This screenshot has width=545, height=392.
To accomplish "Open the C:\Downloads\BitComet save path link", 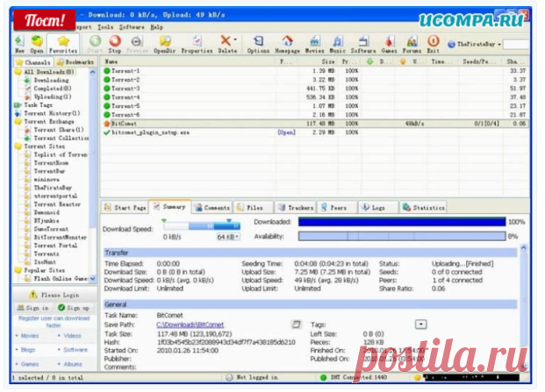I will pyautogui.click(x=190, y=325).
